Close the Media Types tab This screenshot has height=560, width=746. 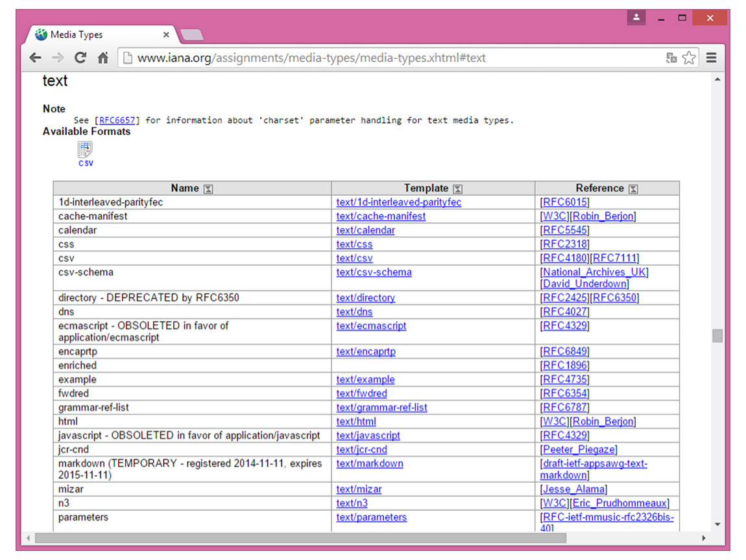(166, 35)
